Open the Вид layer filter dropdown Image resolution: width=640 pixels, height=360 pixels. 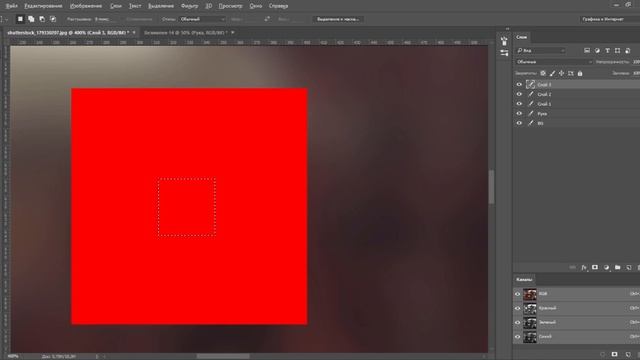(x=540, y=51)
